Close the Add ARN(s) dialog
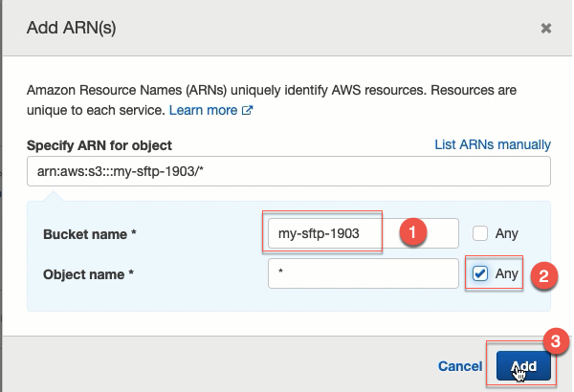574x392 pixels. point(546,28)
